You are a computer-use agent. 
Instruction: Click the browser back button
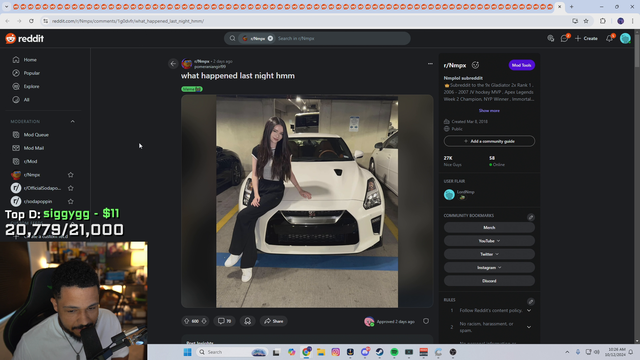(7, 21)
